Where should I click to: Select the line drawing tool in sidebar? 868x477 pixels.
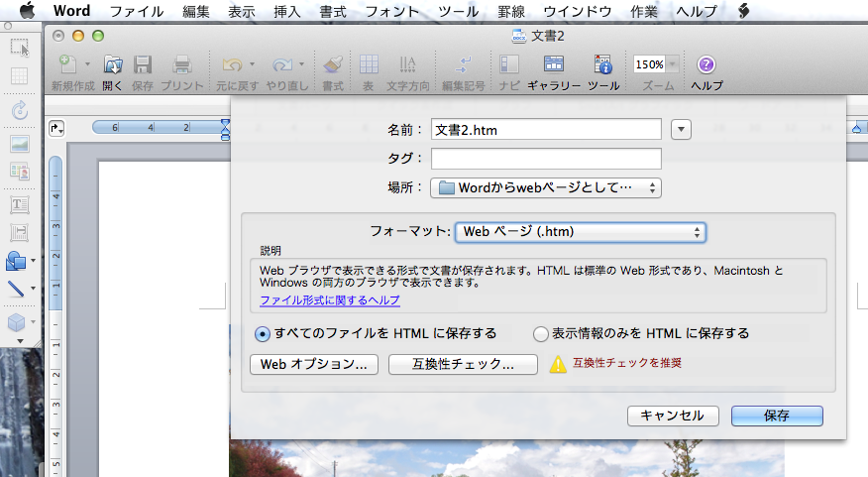coord(16,288)
